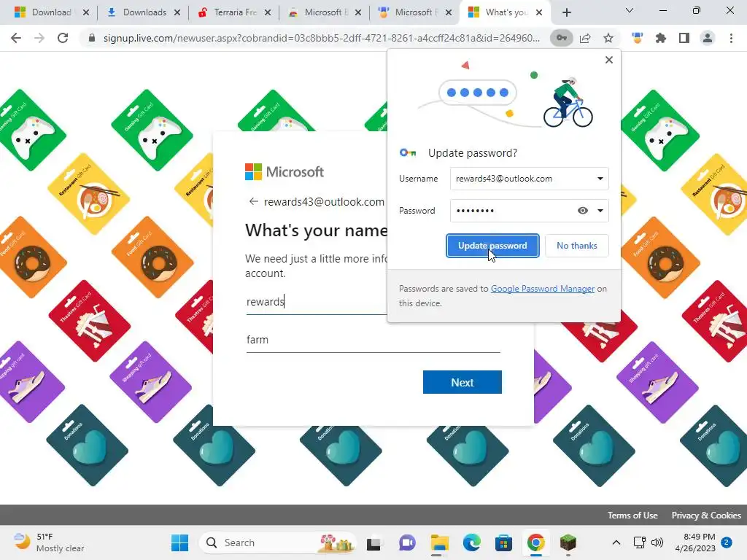The width and height of the screenshot is (747, 560).
Task: Go back using the browser back arrow
Action: tap(16, 38)
